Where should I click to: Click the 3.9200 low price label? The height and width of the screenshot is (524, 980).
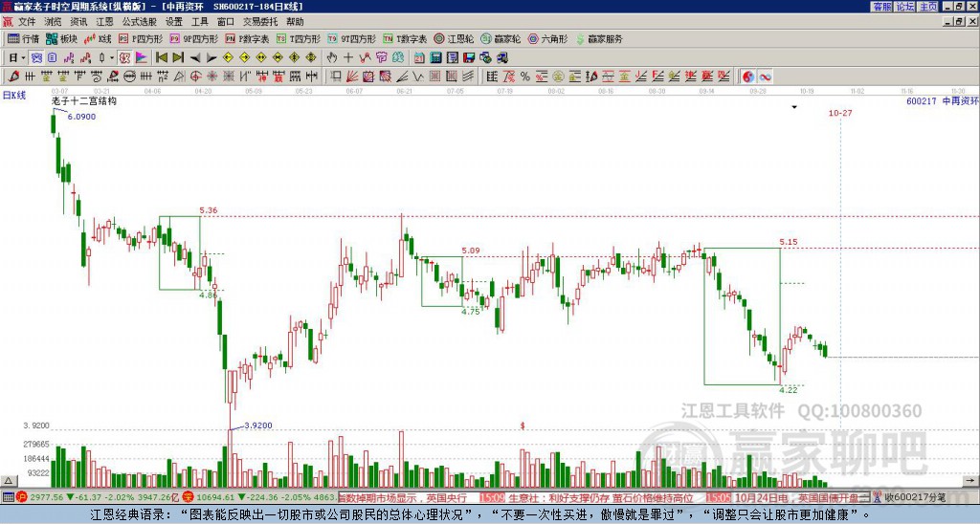coord(258,426)
